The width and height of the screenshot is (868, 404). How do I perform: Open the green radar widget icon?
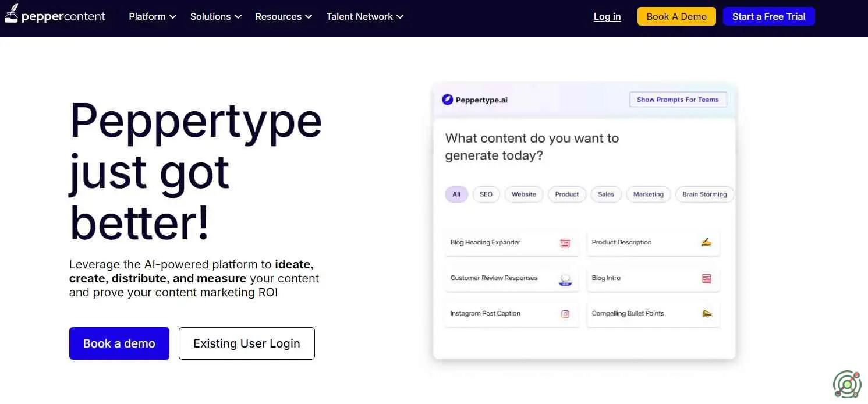847,383
